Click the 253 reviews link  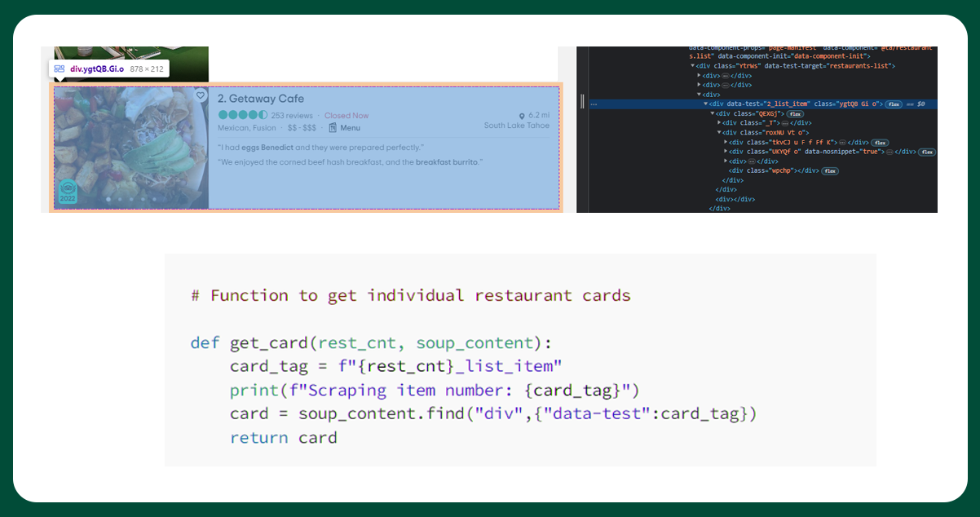(x=291, y=116)
